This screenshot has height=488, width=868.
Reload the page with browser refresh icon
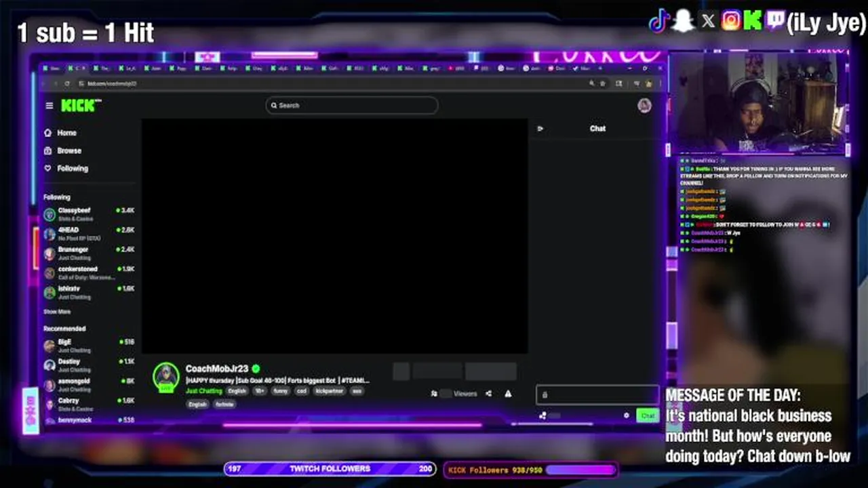click(x=66, y=83)
